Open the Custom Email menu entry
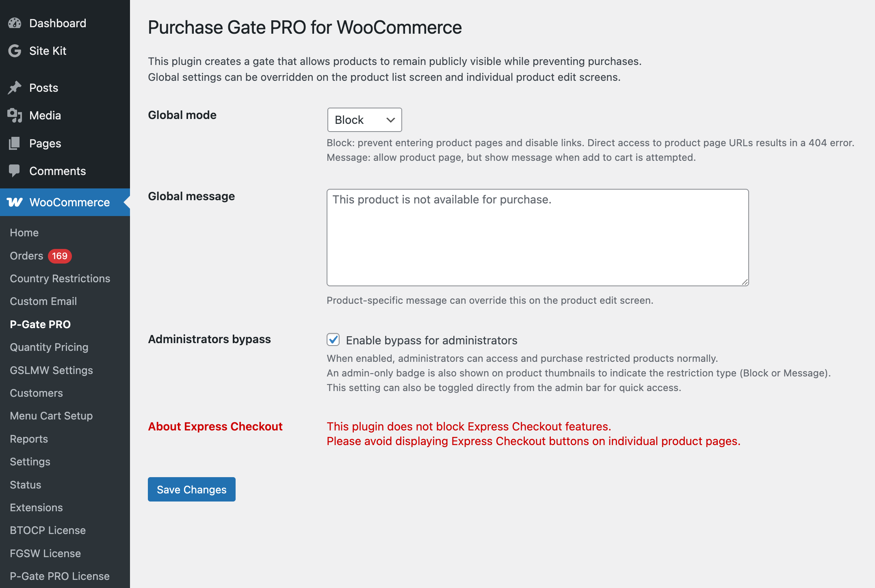This screenshot has width=875, height=588. (43, 301)
